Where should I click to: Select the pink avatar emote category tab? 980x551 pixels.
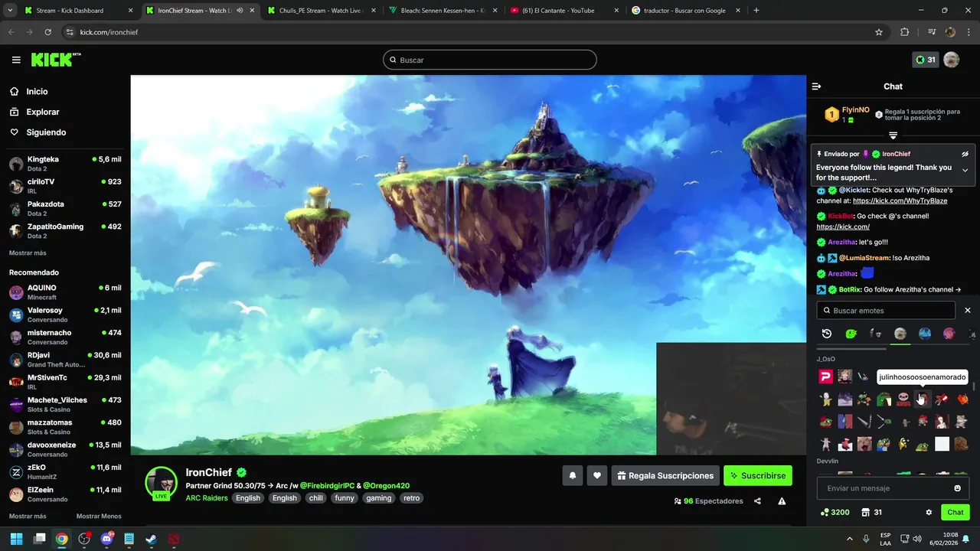pos(949,334)
